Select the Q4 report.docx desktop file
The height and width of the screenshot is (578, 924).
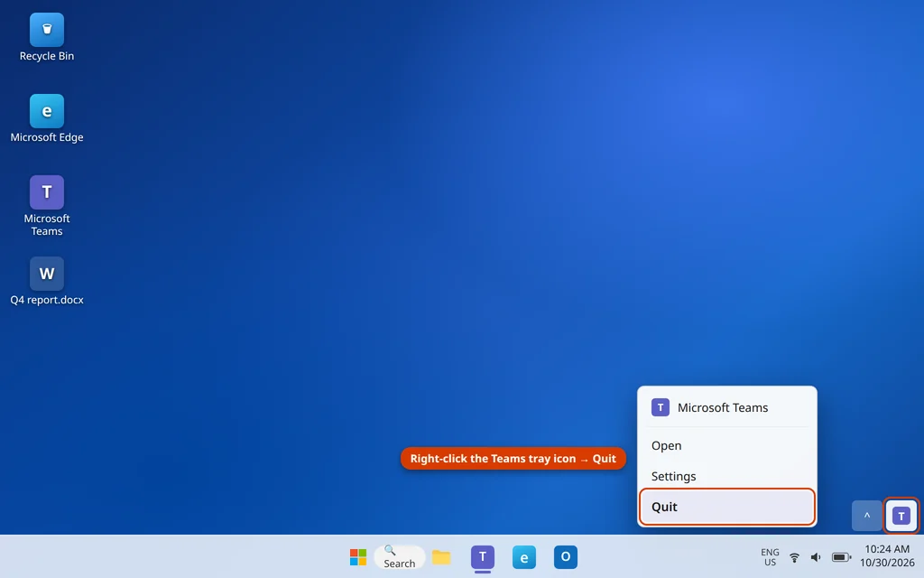coord(47,282)
